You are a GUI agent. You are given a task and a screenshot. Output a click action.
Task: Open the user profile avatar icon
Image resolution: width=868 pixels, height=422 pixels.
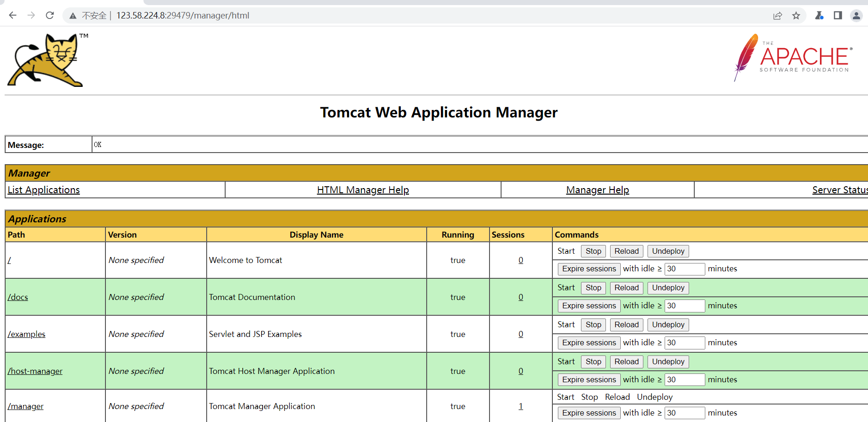pyautogui.click(x=856, y=16)
